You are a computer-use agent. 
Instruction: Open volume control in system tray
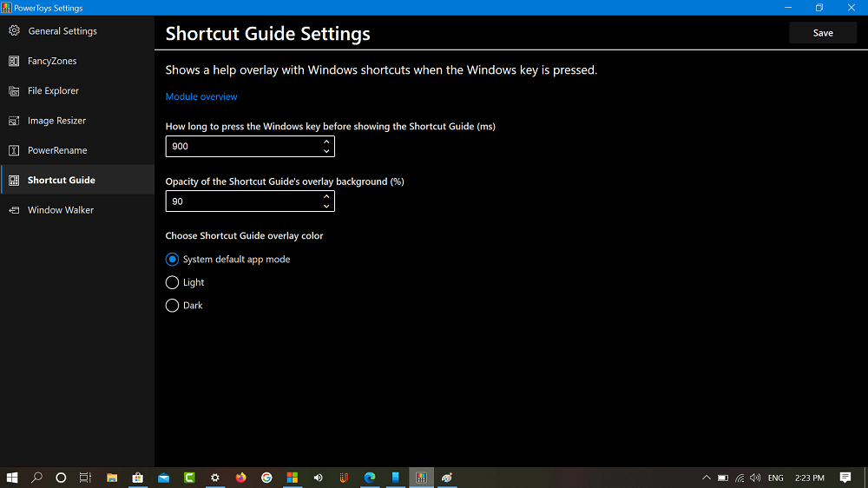(755, 478)
